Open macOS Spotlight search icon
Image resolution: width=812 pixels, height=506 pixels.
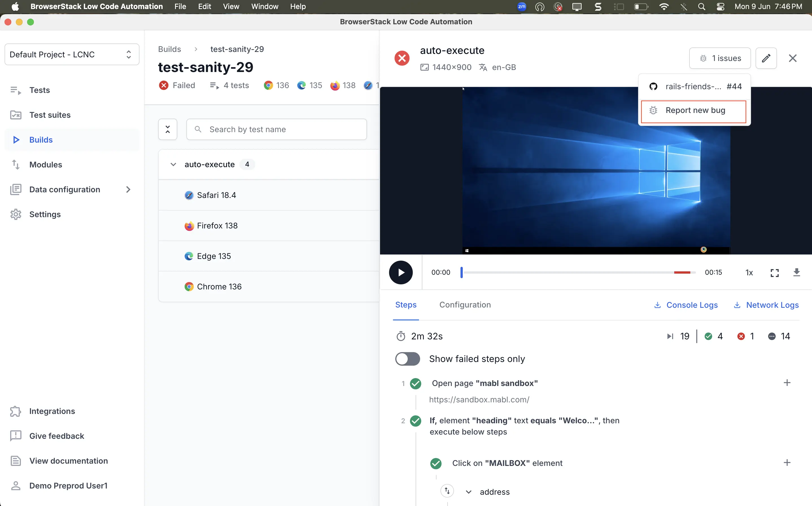(x=702, y=7)
